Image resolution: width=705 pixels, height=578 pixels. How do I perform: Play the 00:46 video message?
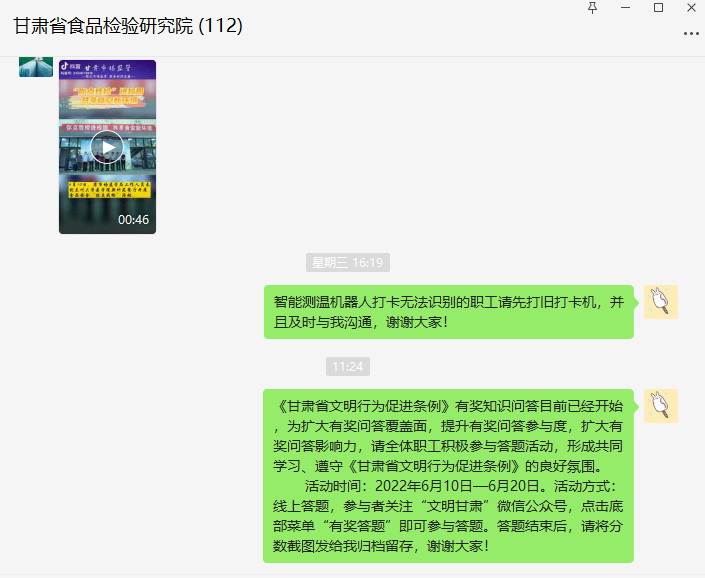pos(107,147)
